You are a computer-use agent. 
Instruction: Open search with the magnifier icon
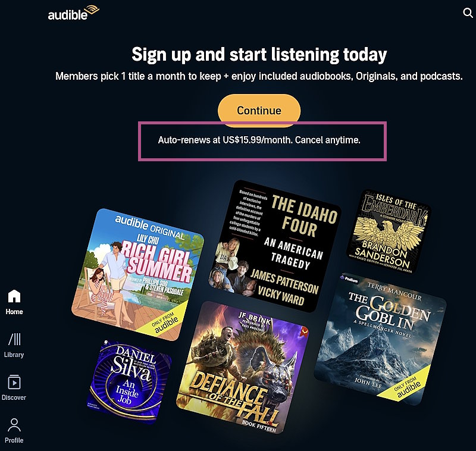[468, 12]
